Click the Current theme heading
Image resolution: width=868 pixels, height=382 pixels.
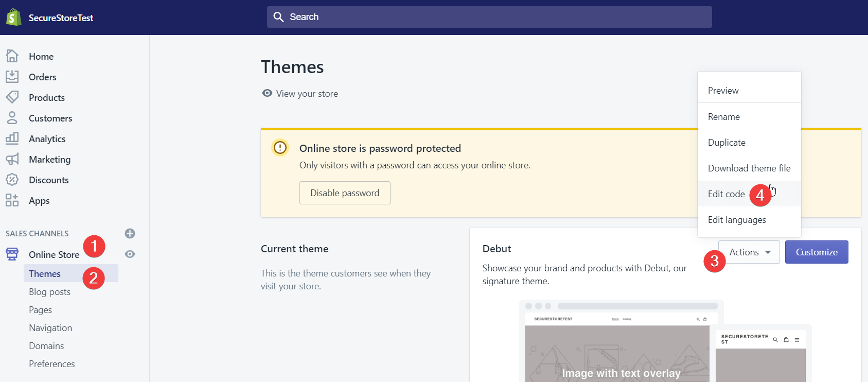[x=294, y=249]
